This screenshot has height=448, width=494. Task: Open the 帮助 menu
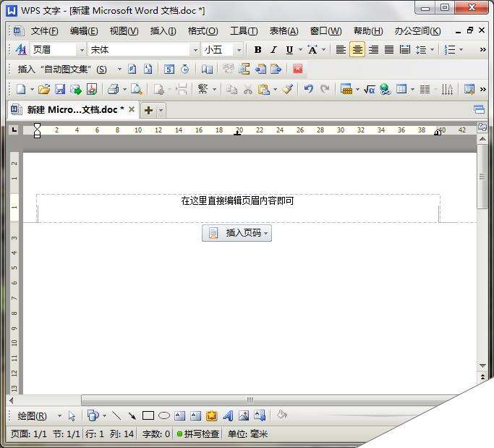[x=368, y=31]
